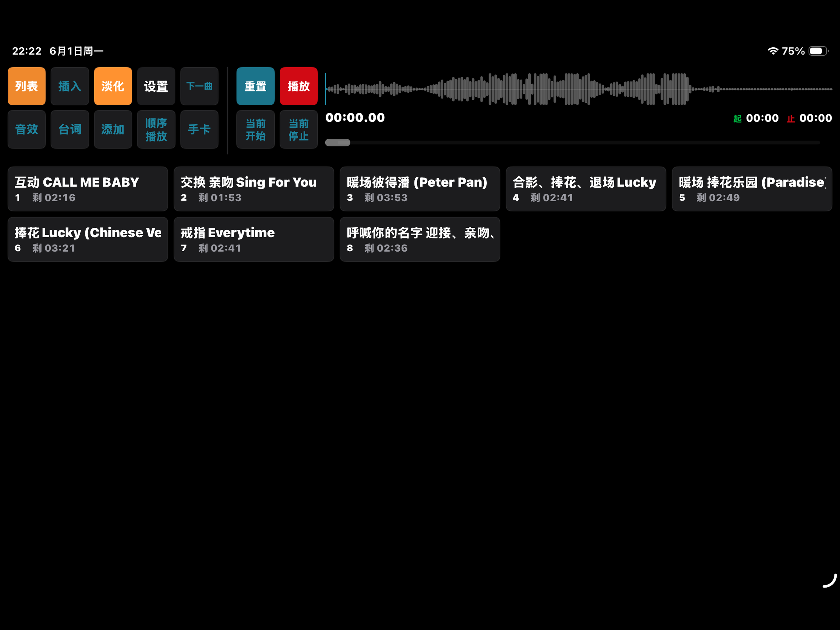
Task: Set 当前停止 current stop point
Action: coord(299,130)
